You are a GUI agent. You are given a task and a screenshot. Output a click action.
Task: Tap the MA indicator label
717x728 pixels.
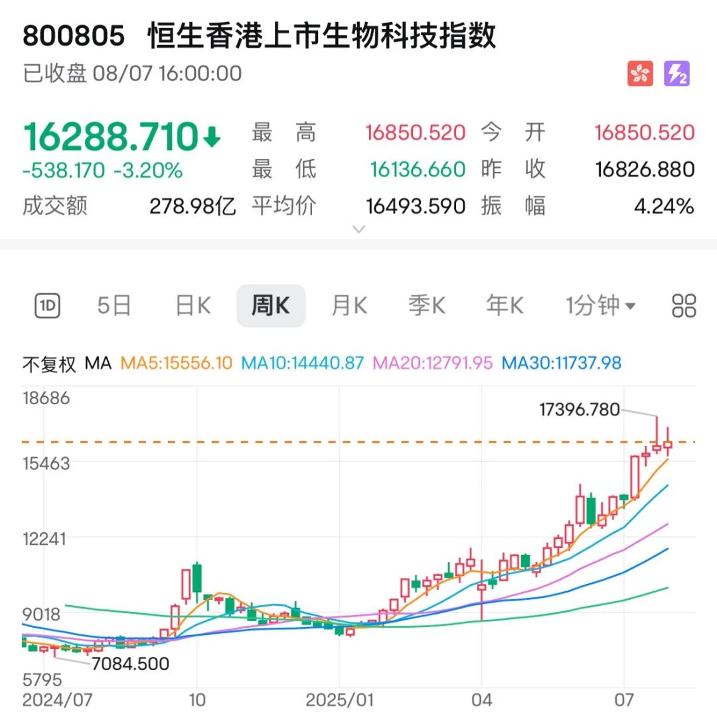point(98,363)
